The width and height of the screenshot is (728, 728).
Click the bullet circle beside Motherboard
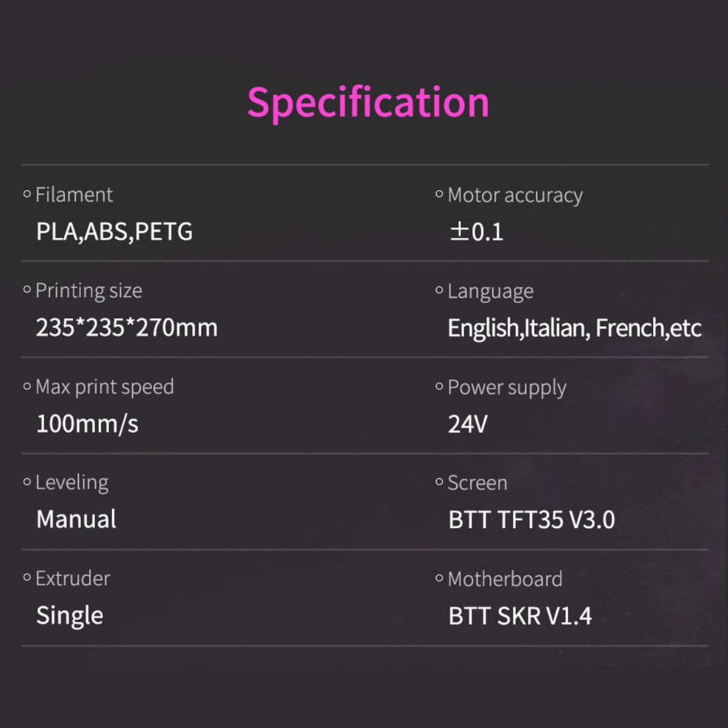[x=439, y=579]
